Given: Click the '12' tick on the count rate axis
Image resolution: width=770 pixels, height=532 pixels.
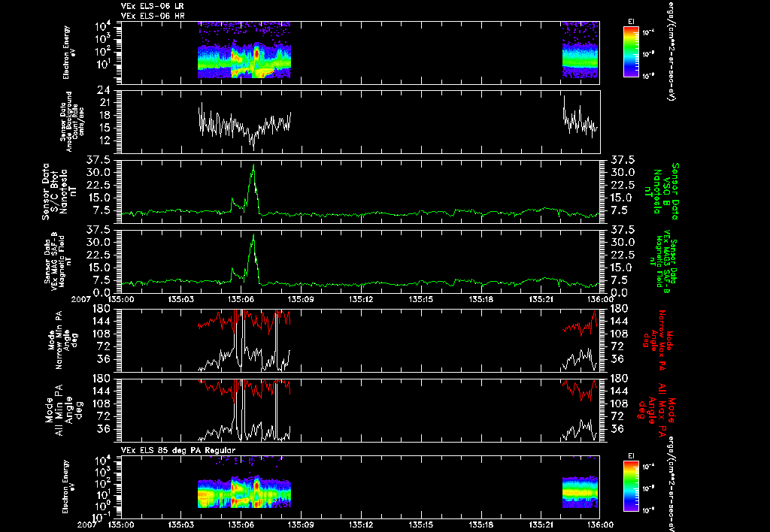Looking at the screenshot, I should (x=105, y=141).
